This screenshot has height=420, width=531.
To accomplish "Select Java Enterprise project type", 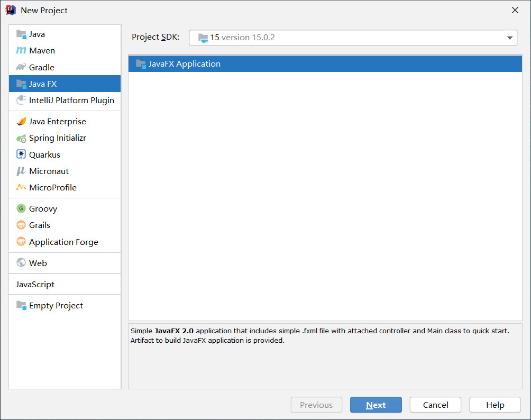I will (x=57, y=122).
